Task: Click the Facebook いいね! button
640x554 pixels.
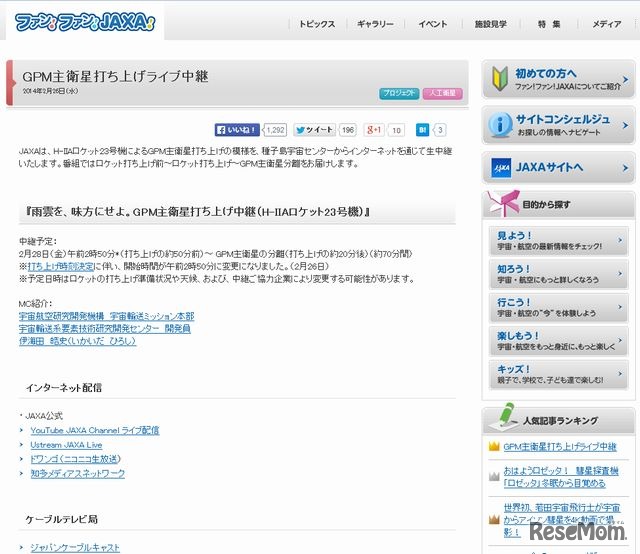Action: (237, 130)
